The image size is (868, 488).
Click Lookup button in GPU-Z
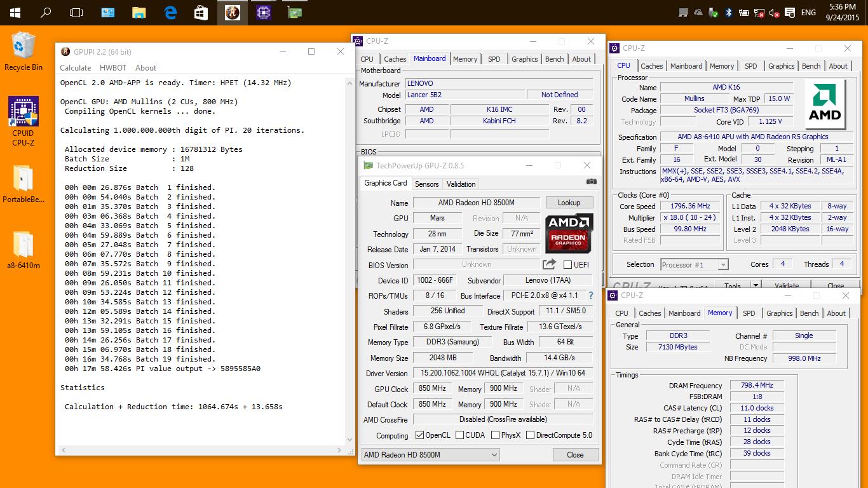click(569, 203)
